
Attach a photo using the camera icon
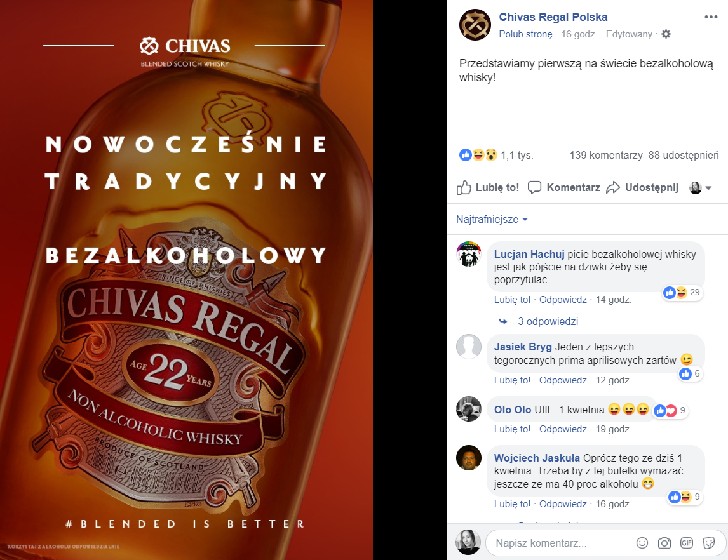click(x=664, y=543)
